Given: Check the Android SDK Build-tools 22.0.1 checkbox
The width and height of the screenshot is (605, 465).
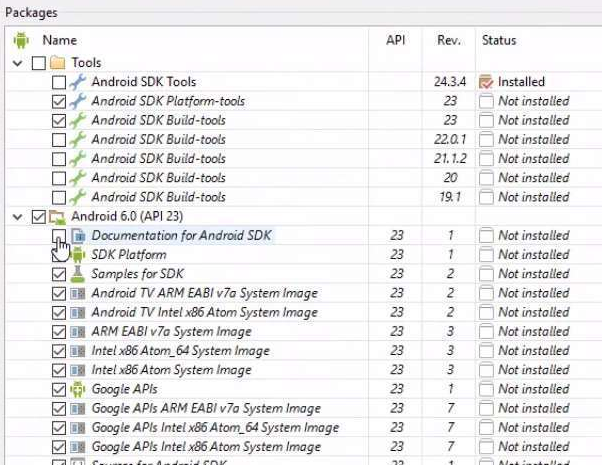Looking at the screenshot, I should point(59,140).
